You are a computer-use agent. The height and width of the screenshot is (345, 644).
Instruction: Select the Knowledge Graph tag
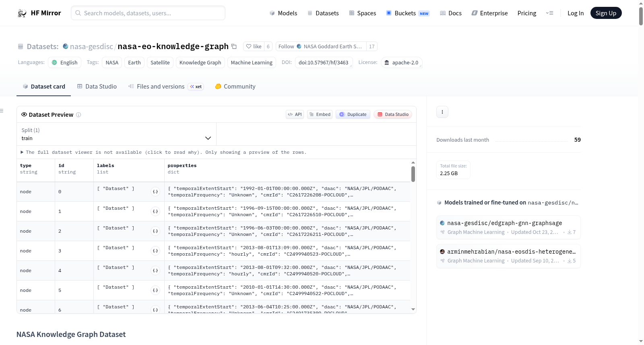(x=200, y=62)
